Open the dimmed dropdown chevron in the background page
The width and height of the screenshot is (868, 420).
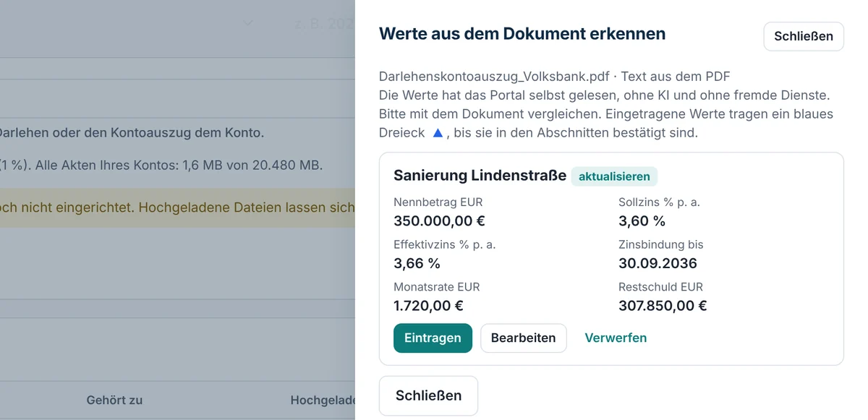click(248, 23)
